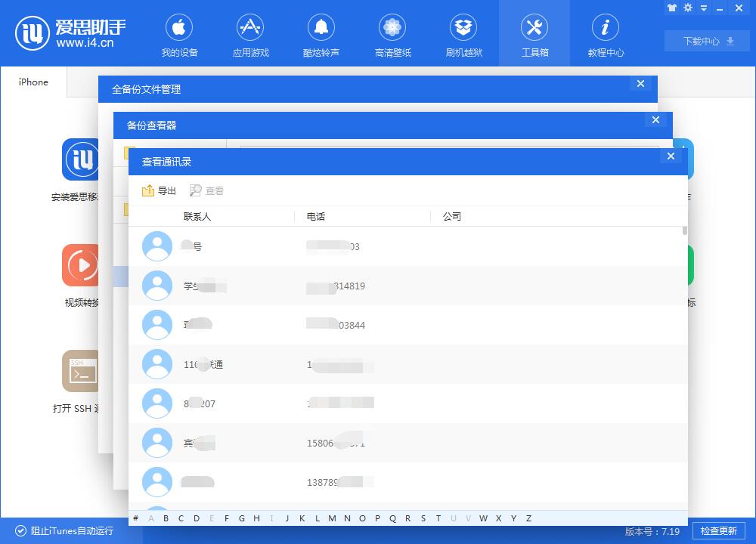The image size is (756, 544).
Task: Select the contact ending in 通
Action: point(408,364)
